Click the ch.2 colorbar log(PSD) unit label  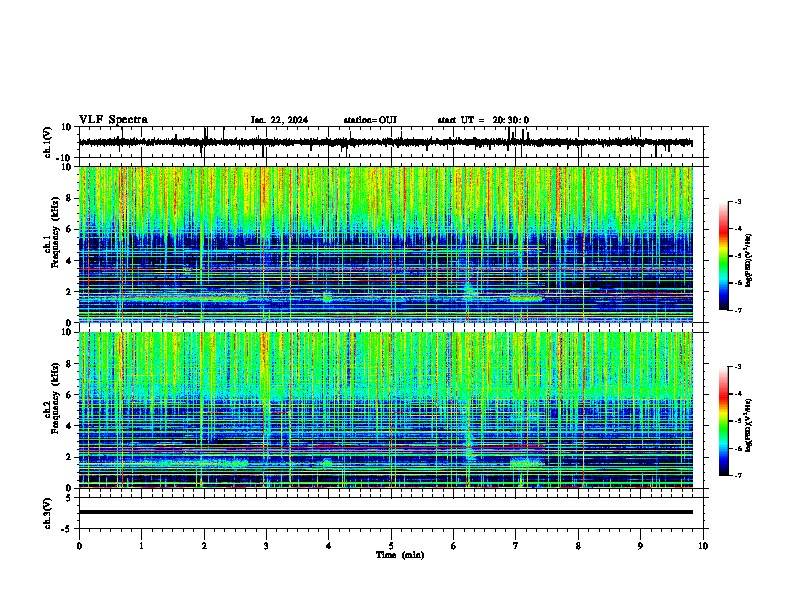(749, 425)
